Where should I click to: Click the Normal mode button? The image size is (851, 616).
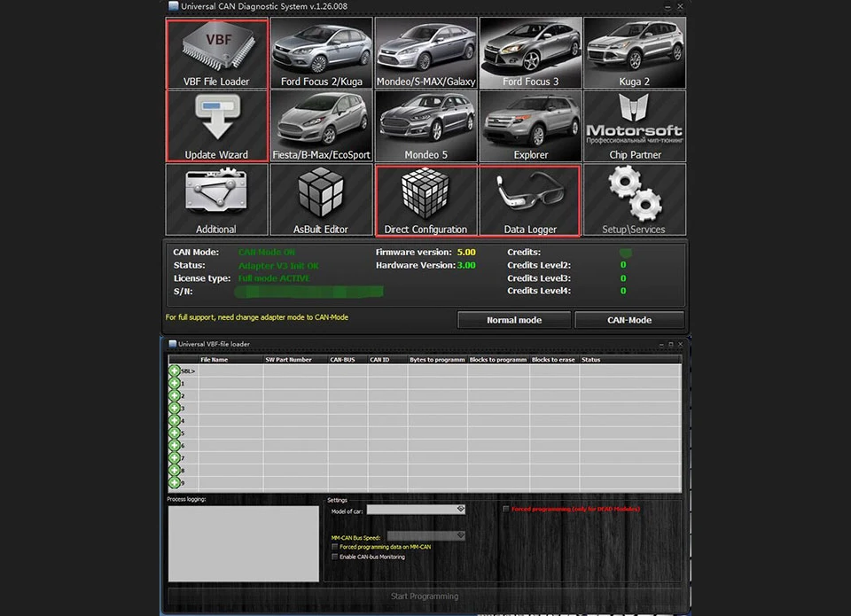coord(514,320)
